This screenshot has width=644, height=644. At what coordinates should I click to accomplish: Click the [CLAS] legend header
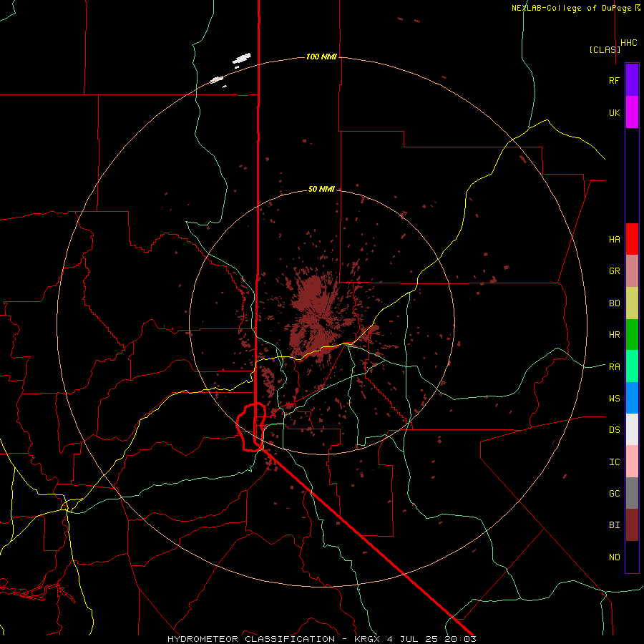(x=605, y=49)
